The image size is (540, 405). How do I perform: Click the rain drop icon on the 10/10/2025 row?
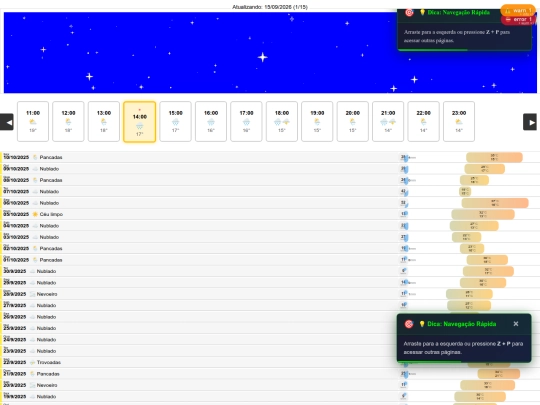click(x=406, y=158)
